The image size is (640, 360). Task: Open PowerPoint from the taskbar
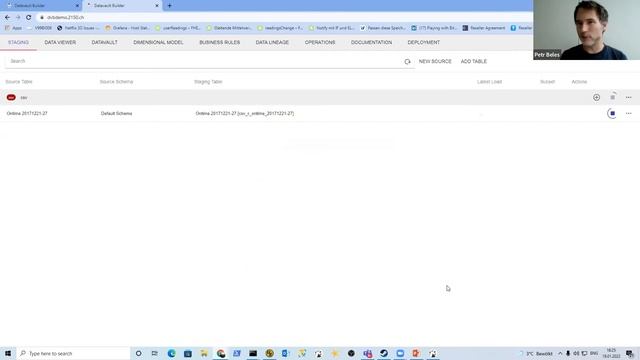coord(416,353)
